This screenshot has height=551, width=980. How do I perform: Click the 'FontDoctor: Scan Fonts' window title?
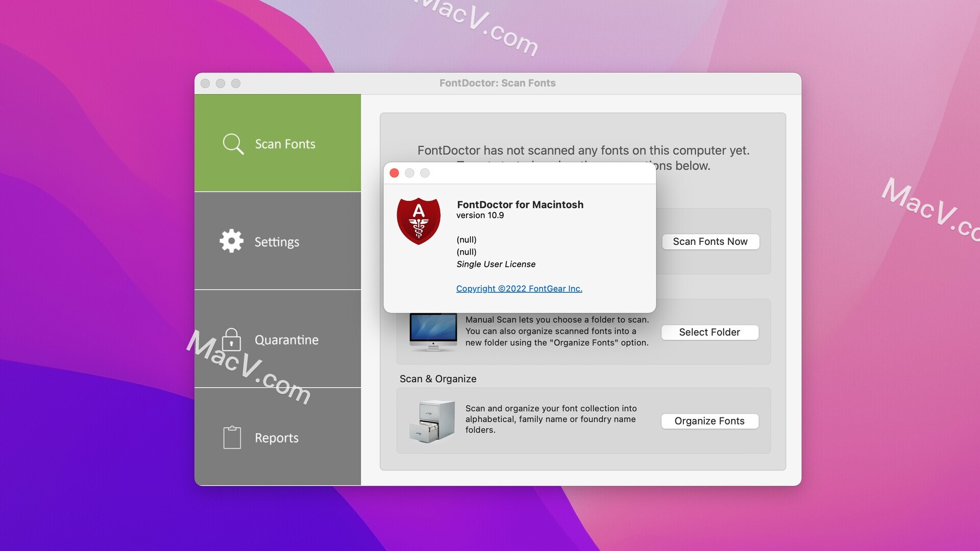[498, 83]
